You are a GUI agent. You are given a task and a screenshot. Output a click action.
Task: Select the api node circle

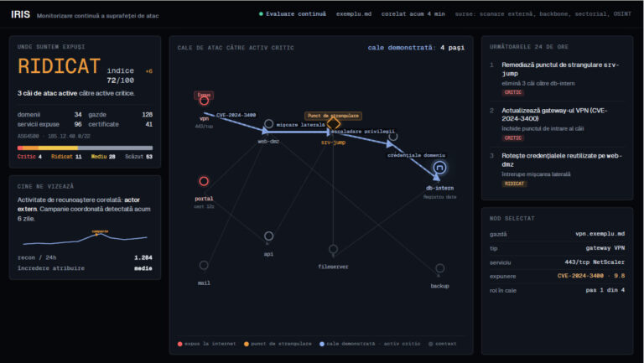268,236
